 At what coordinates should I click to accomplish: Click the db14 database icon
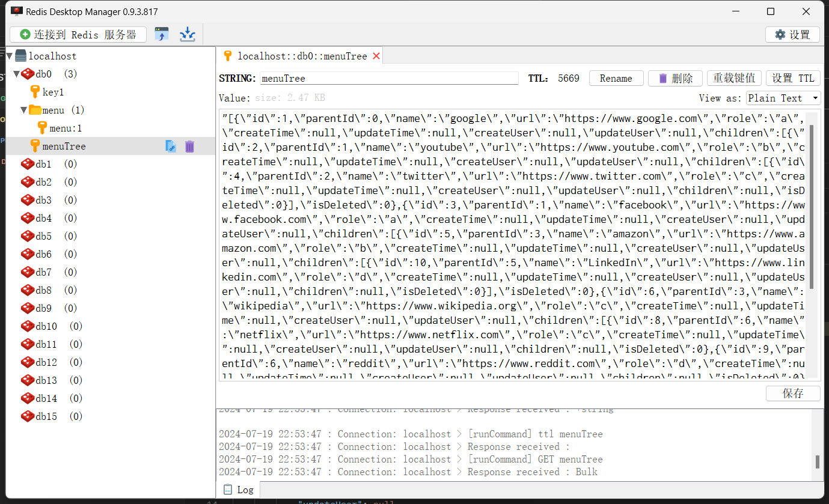pos(28,398)
